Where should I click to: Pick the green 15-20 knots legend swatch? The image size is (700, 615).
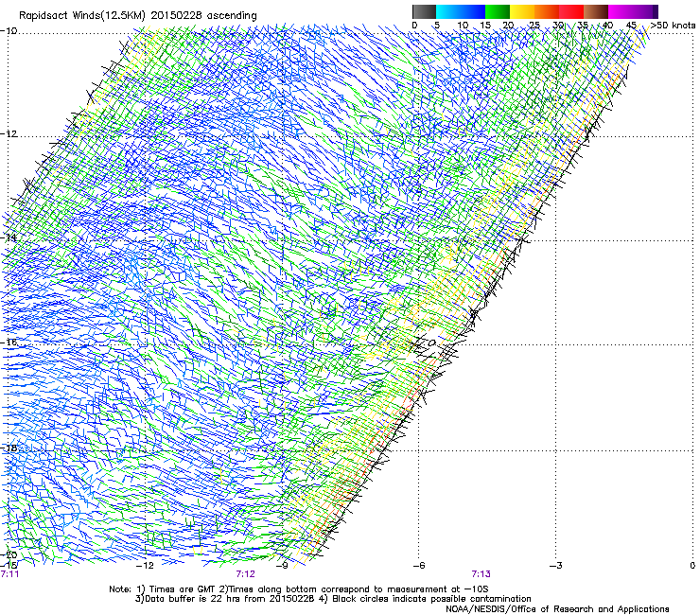point(498,11)
